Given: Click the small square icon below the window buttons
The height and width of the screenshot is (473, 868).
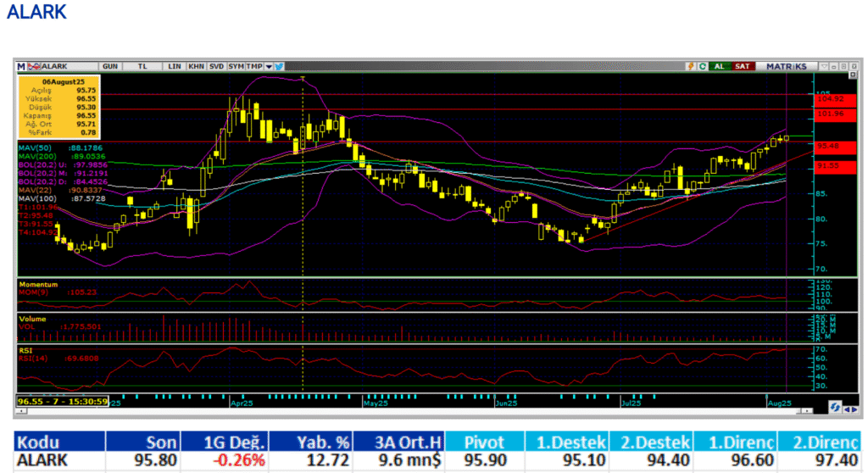Looking at the screenshot, I should tap(853, 75).
